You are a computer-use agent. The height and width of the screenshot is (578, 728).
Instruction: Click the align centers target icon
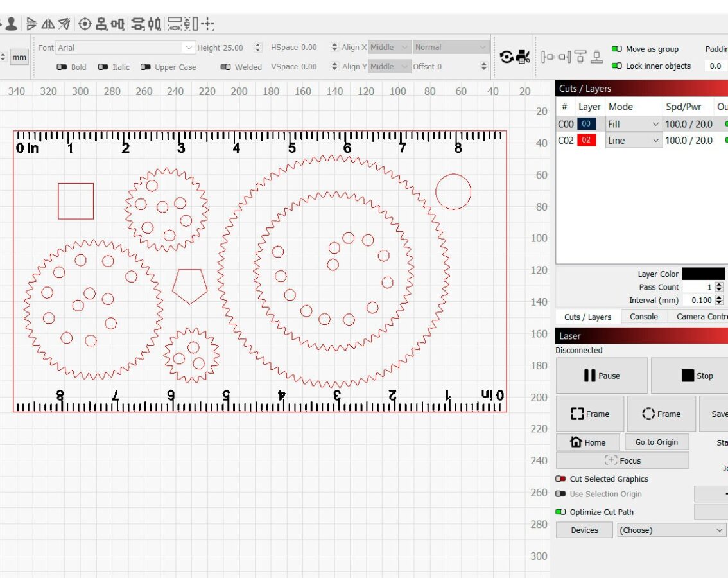(x=85, y=24)
